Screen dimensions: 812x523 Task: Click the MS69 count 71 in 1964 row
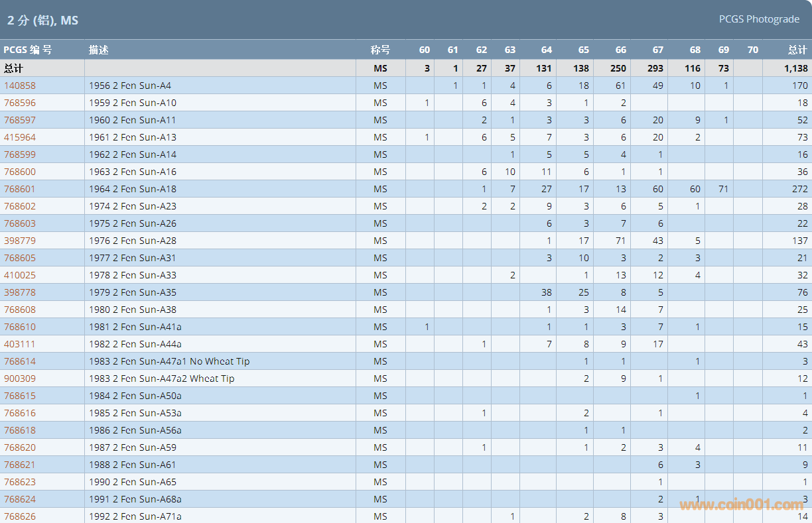pos(723,189)
